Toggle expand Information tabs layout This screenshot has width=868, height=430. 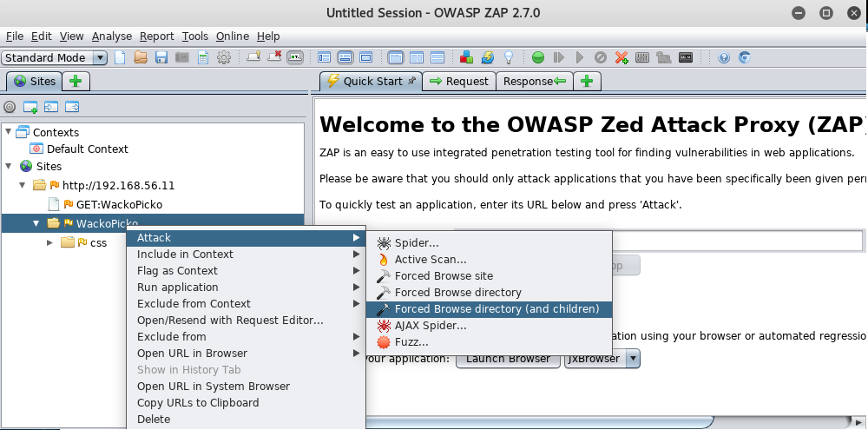pyautogui.click(x=345, y=57)
